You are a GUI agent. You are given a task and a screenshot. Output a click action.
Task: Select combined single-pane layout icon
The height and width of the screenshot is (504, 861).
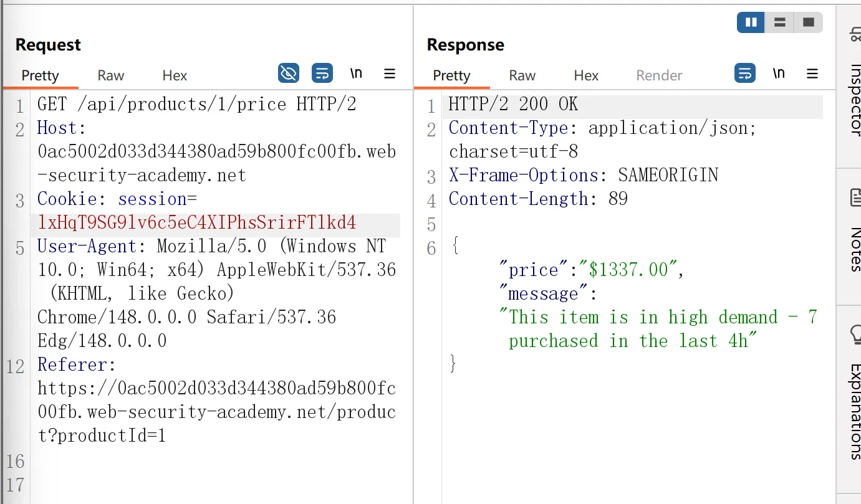coord(808,22)
